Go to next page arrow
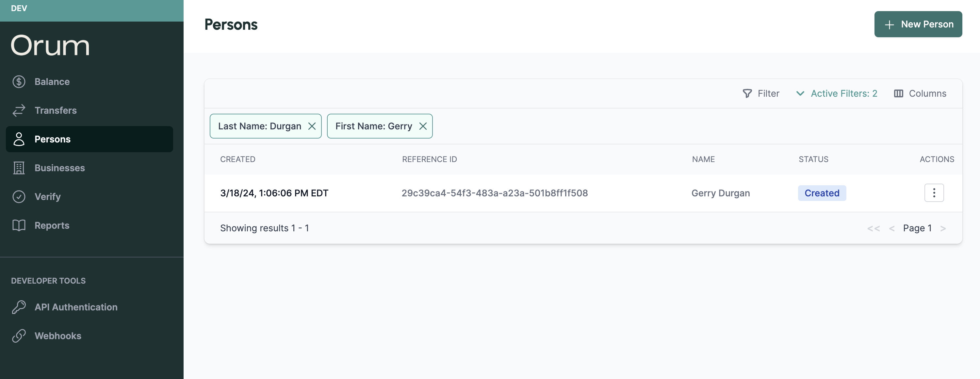This screenshot has width=980, height=379. [943, 228]
